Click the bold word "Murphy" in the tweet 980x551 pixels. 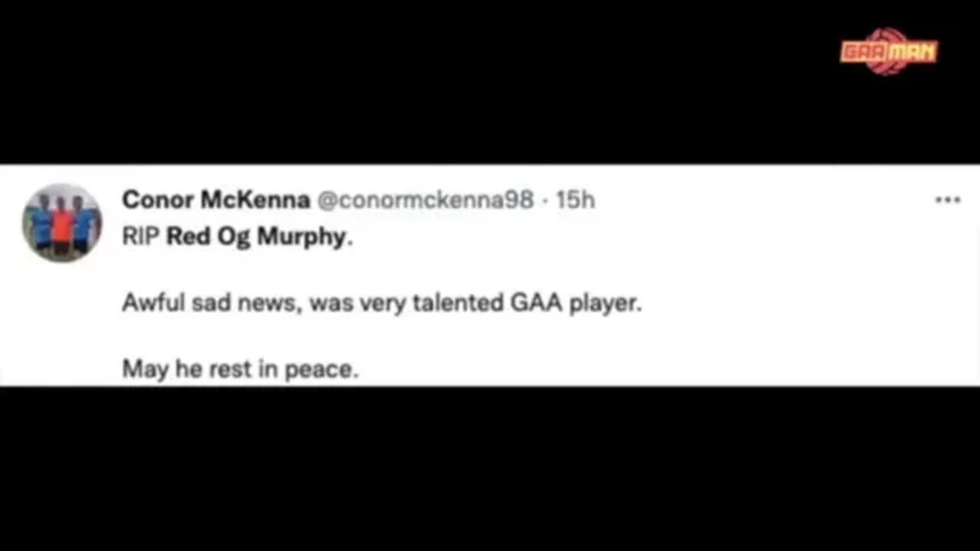tap(301, 237)
